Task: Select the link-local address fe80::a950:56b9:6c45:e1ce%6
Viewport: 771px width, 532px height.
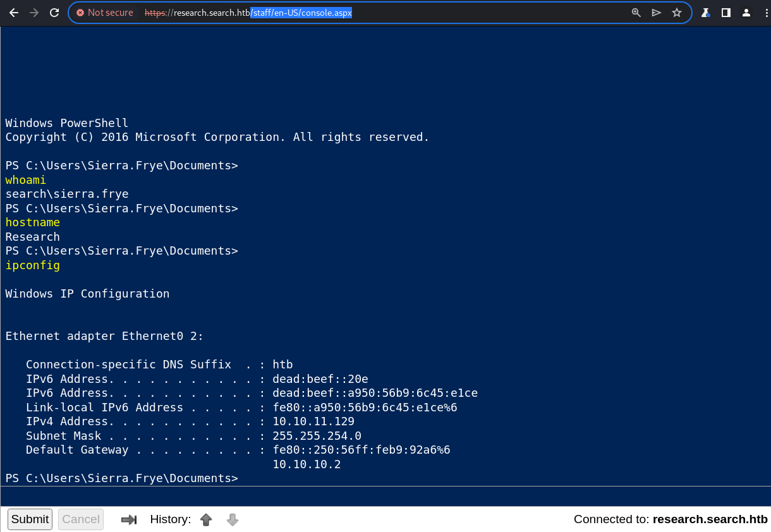Action: pos(365,408)
